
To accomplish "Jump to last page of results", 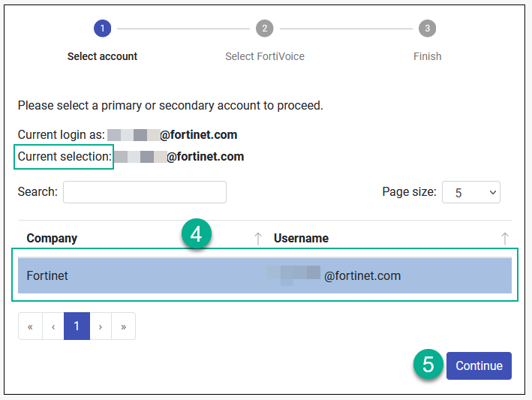I will coord(123,326).
